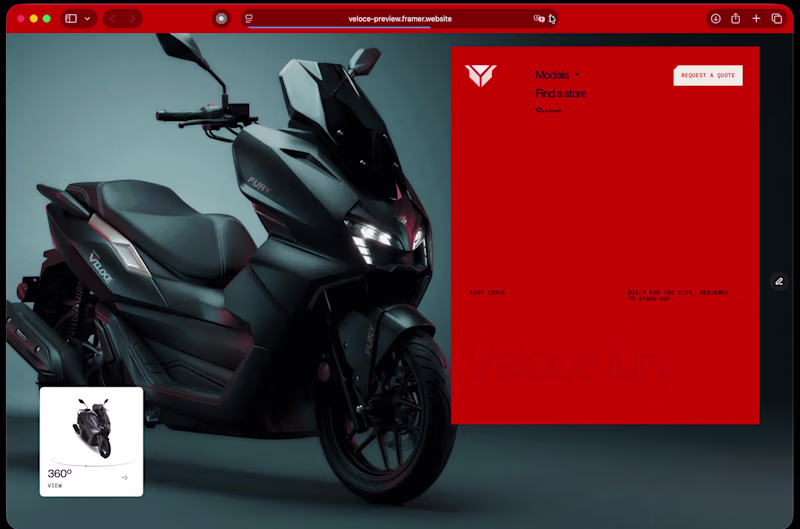Open the Find a store link
The width and height of the screenshot is (800, 529).
[560, 93]
